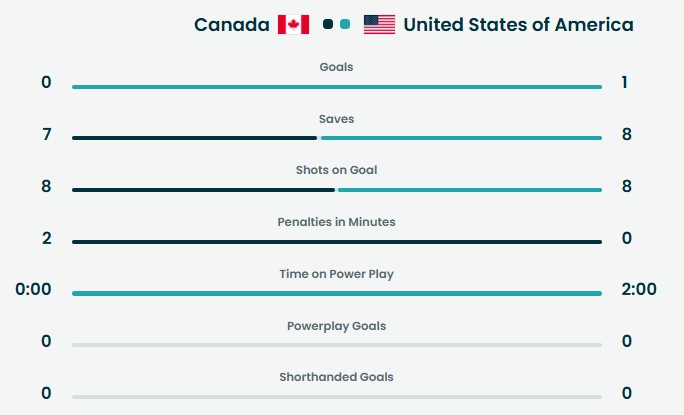Click USA's teal segment of Shots on Goal bar

click(469, 190)
